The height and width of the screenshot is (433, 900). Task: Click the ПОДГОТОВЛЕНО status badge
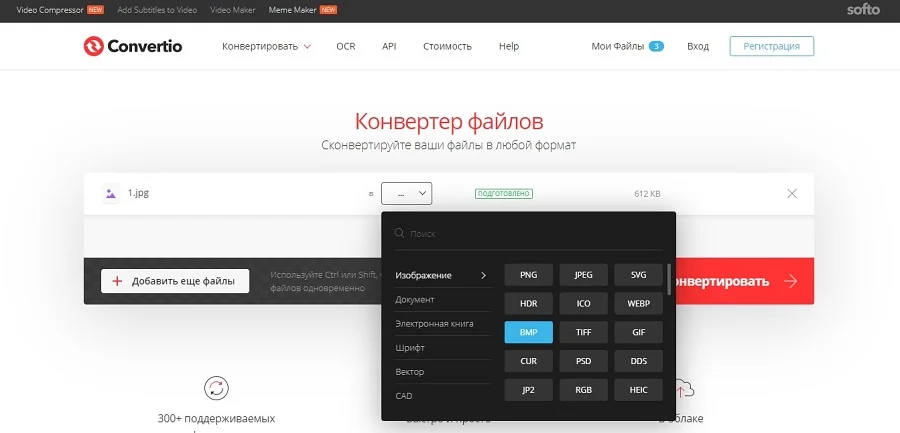(x=504, y=194)
